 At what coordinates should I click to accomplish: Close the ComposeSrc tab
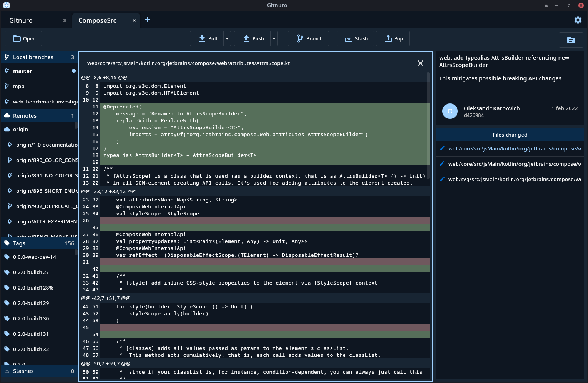[x=134, y=20]
